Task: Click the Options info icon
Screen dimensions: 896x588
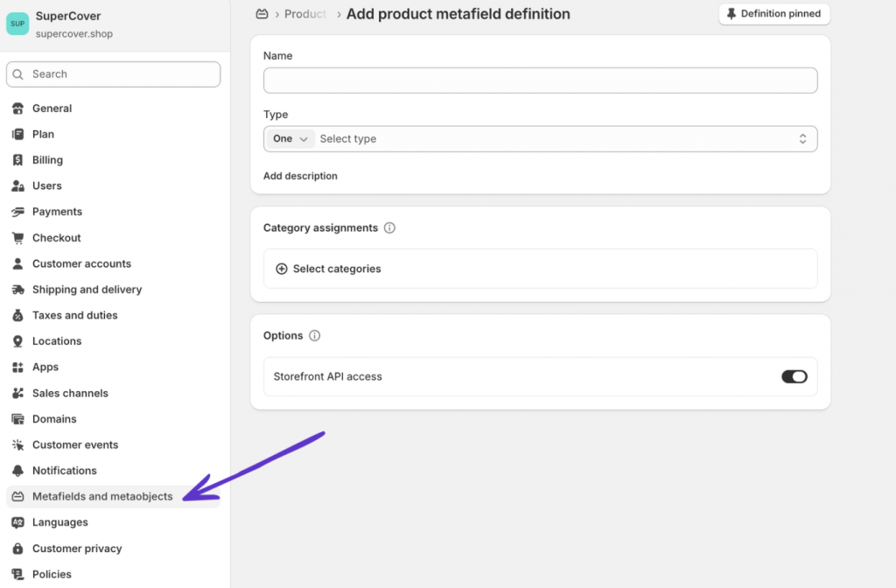Action: tap(315, 335)
